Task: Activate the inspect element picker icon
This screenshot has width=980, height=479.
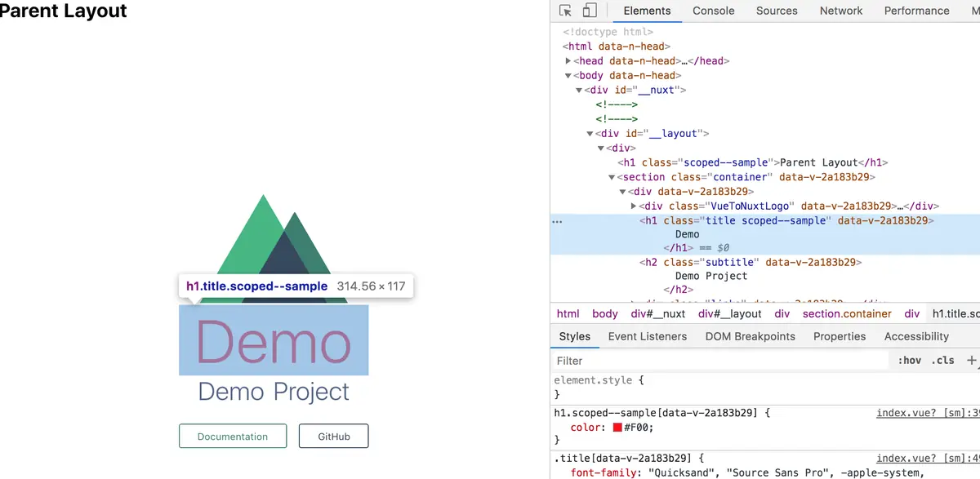Action: point(565,11)
